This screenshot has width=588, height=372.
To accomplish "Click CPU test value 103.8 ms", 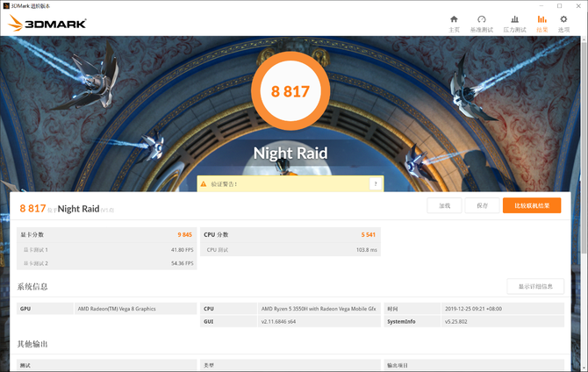I will pyautogui.click(x=367, y=250).
